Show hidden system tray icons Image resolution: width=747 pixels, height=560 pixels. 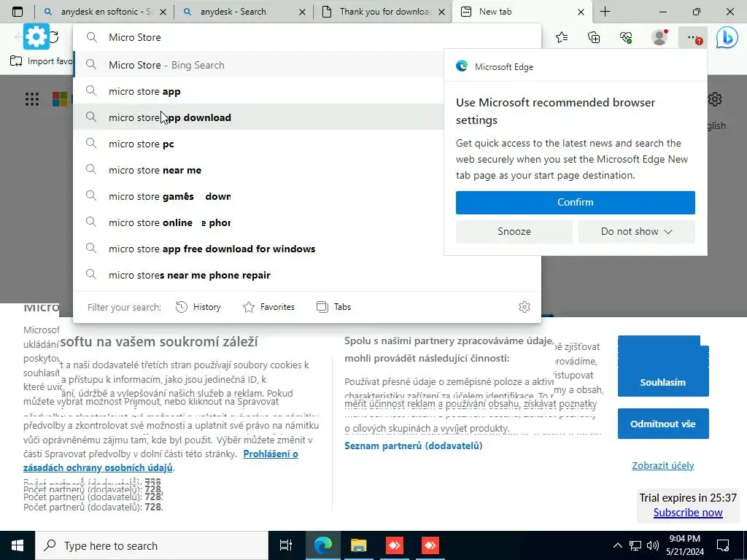click(x=617, y=545)
